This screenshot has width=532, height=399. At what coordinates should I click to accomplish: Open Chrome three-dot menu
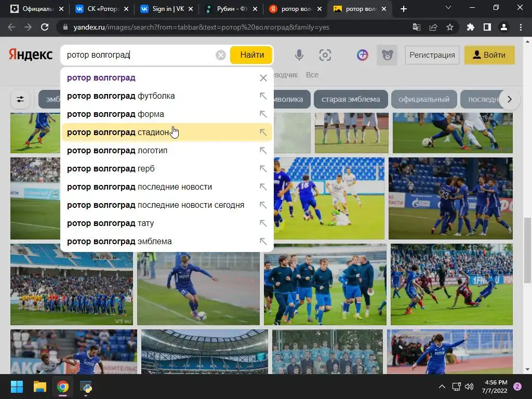pyautogui.click(x=521, y=27)
